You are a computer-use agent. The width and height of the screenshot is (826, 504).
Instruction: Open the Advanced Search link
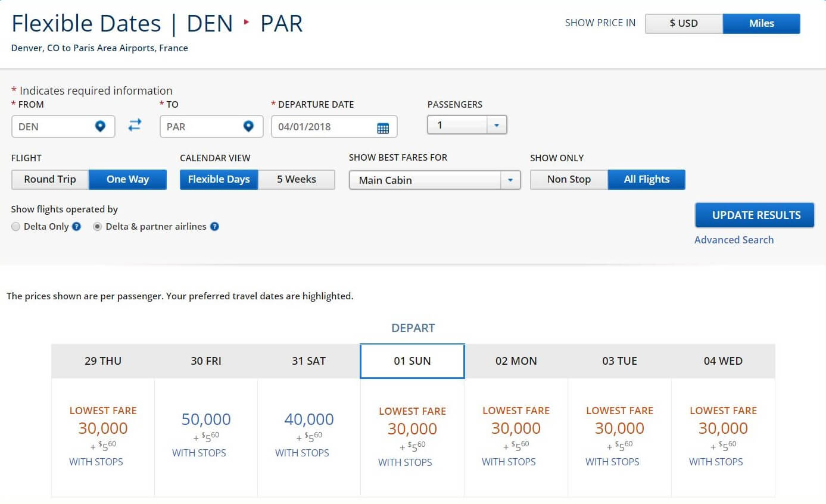point(734,240)
